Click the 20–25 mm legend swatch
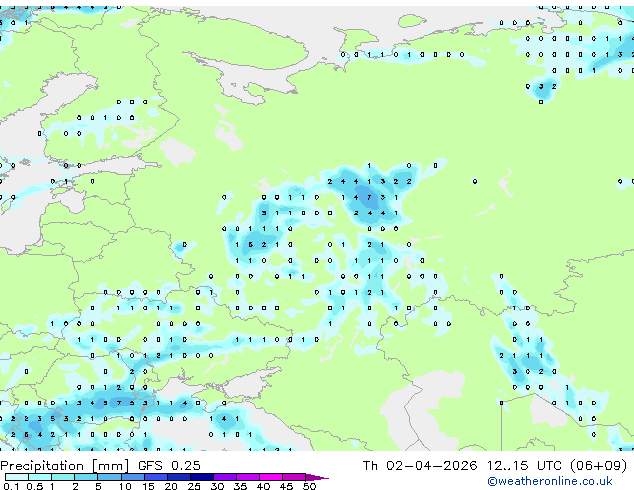Image resolution: width=634 pixels, height=490 pixels. [x=178, y=477]
